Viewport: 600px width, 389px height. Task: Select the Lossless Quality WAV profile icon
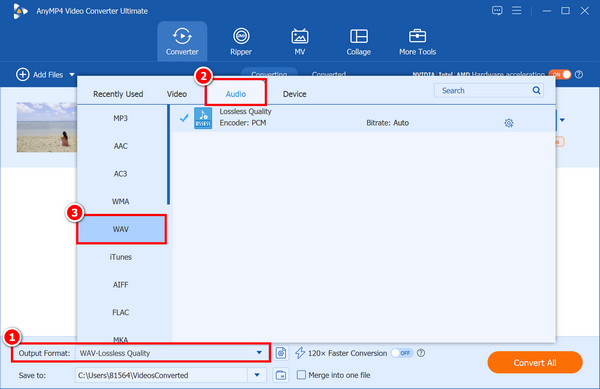pos(203,118)
